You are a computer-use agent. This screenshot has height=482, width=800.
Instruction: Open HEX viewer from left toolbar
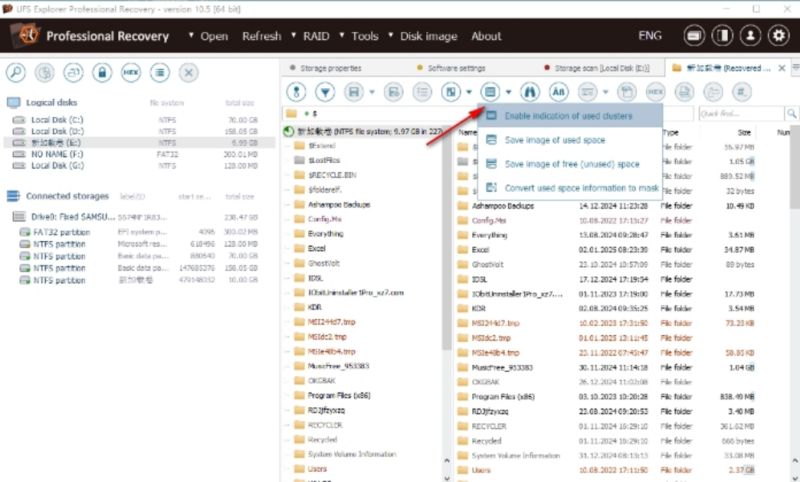pos(131,72)
